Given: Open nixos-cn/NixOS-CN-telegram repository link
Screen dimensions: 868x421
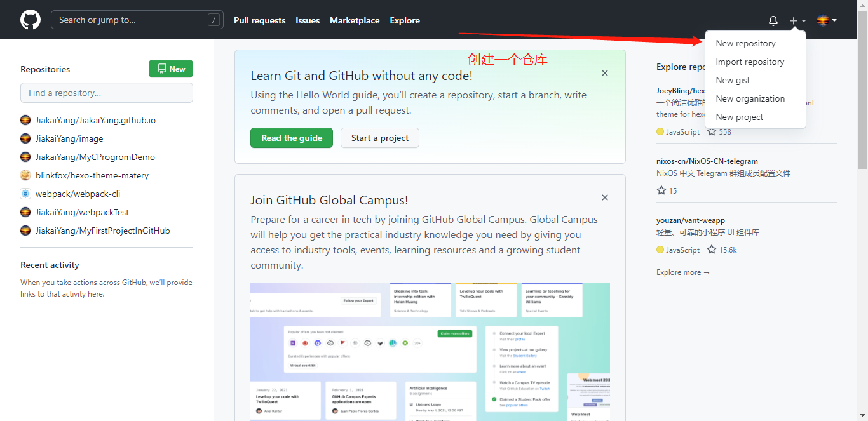Looking at the screenshot, I should 707,161.
